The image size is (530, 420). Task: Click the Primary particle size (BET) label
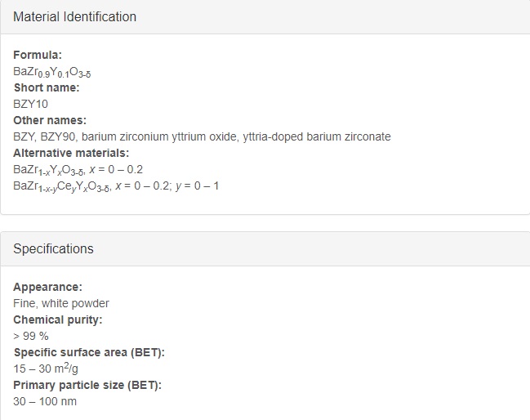(x=87, y=385)
